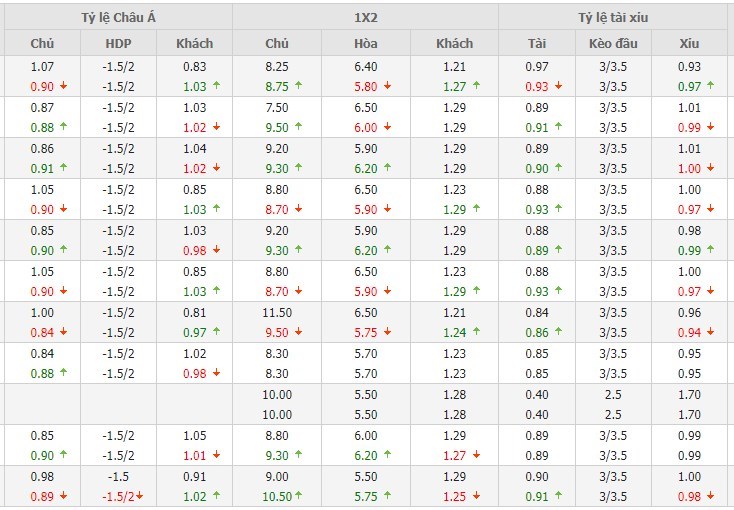The width and height of the screenshot is (734, 510).
Task: Click the red down arrow next to 0.94
Action: tap(710, 332)
